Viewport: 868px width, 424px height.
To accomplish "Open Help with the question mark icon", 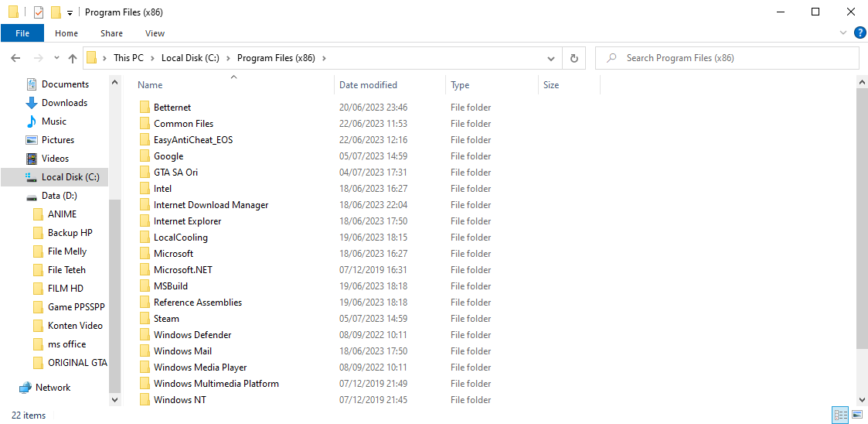I will tap(859, 32).
